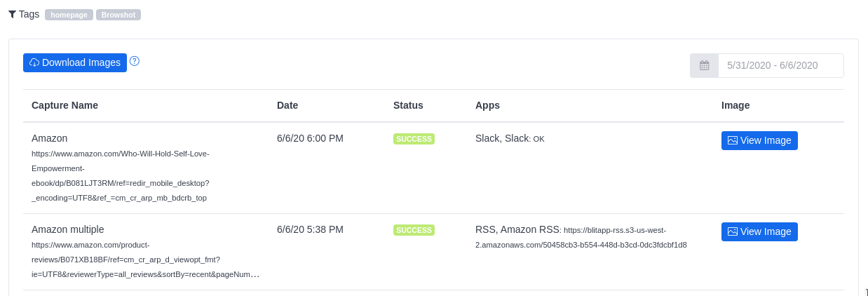Select the homepage tag

click(69, 15)
